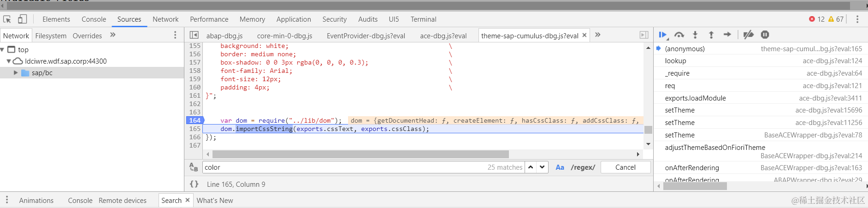Image resolution: width=868 pixels, height=208 pixels.
Task: Click the Step debugger arrow
Action: [727, 35]
